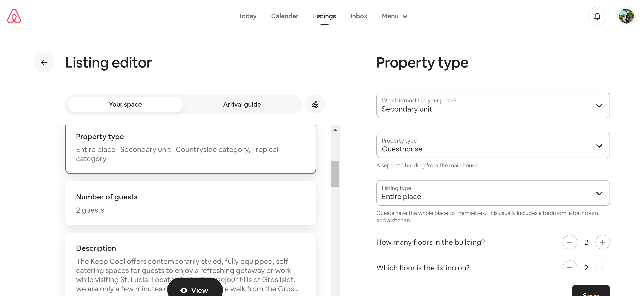
Task: Expand the Menu dropdown in navigation
Action: click(x=395, y=16)
